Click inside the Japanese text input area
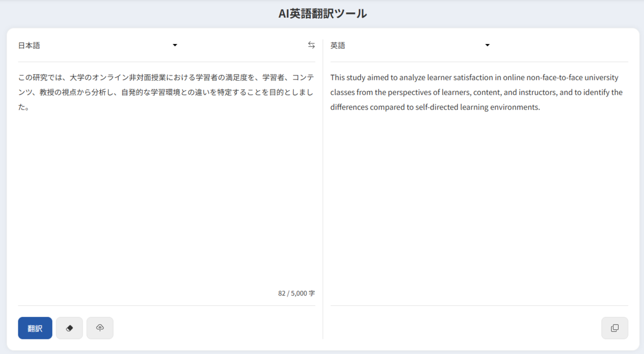Screen dimensions: 644x354 161,188
